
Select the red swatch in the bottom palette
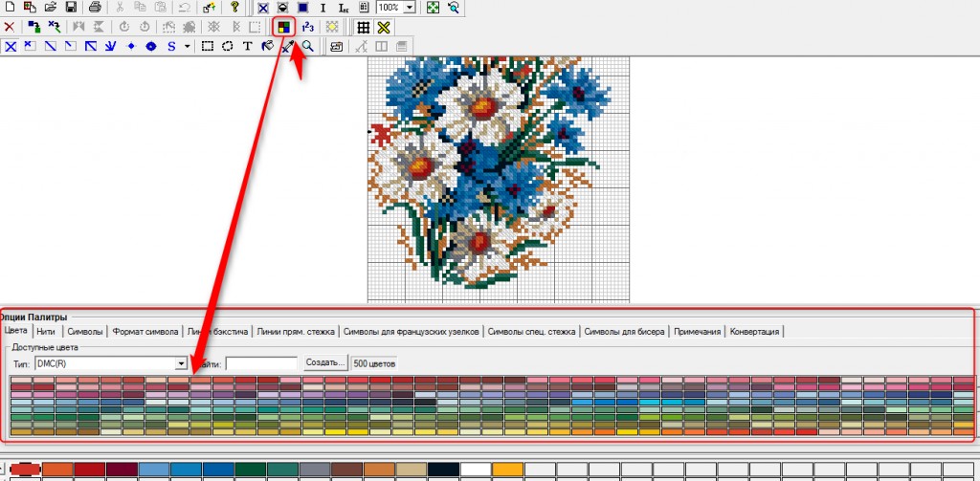25,470
